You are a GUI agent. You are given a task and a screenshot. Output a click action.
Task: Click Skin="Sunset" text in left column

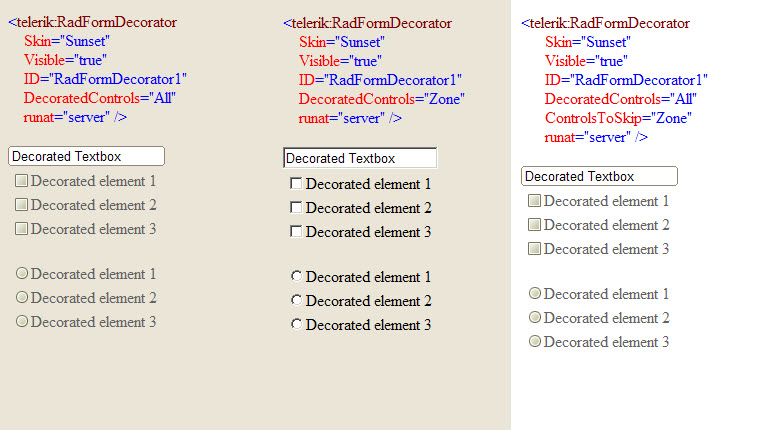[x=67, y=41]
